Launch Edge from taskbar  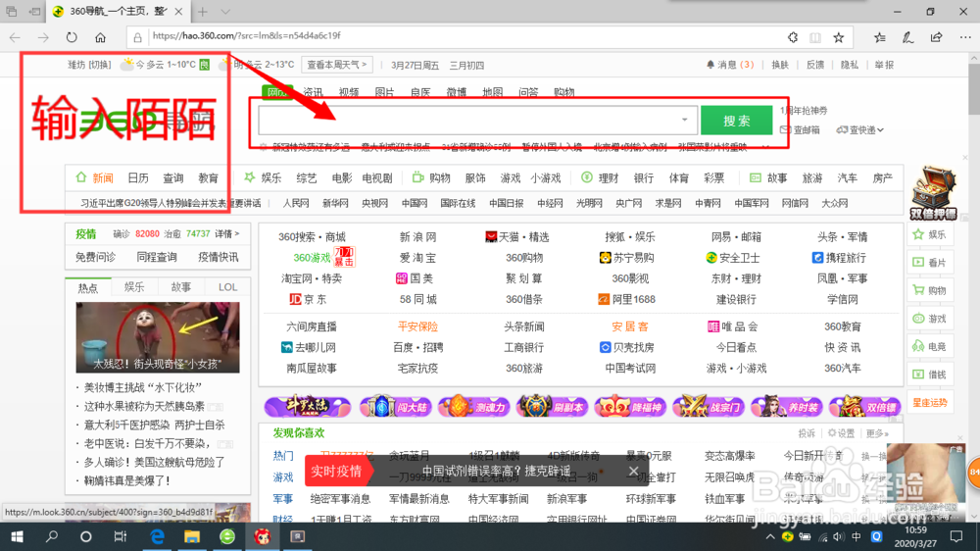pos(157,536)
